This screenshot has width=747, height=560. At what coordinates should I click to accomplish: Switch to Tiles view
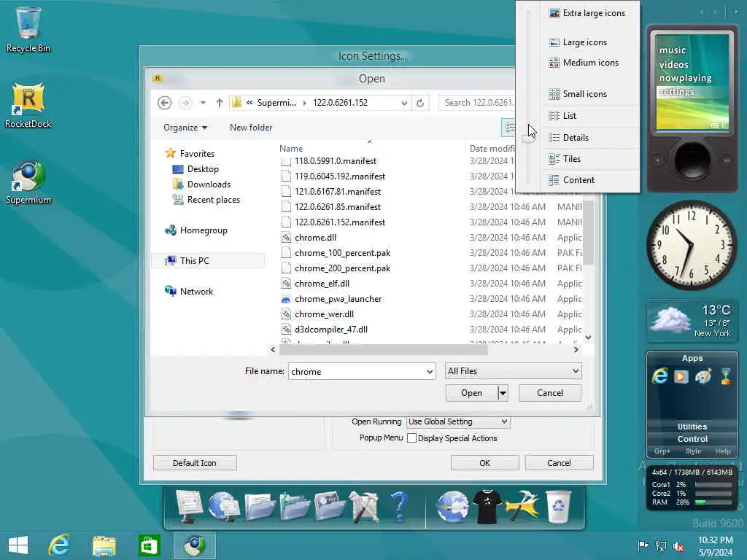click(591, 159)
